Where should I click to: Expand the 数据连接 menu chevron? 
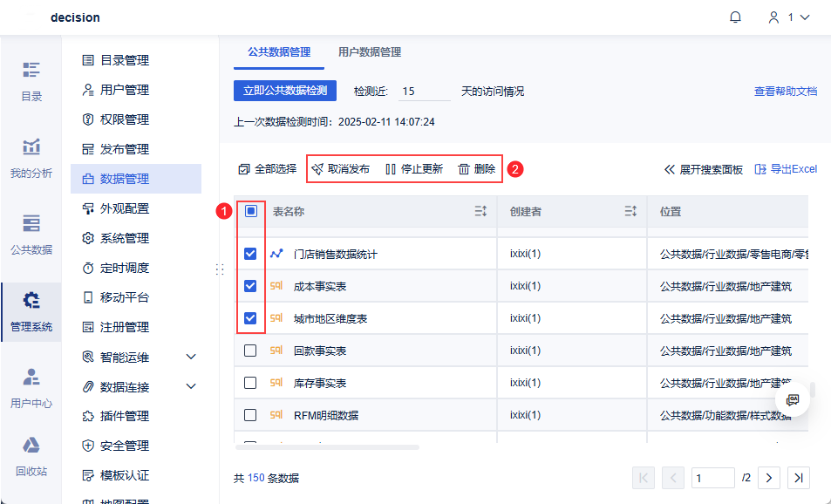tap(191, 386)
